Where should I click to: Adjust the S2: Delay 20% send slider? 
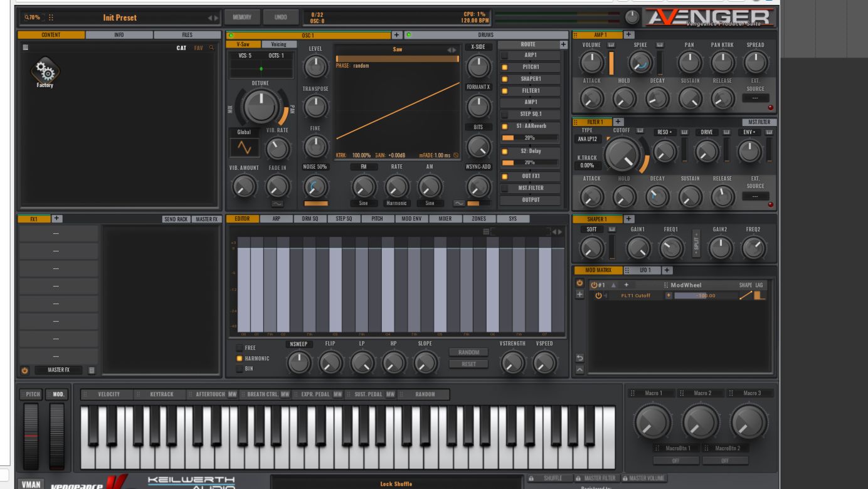(x=530, y=162)
